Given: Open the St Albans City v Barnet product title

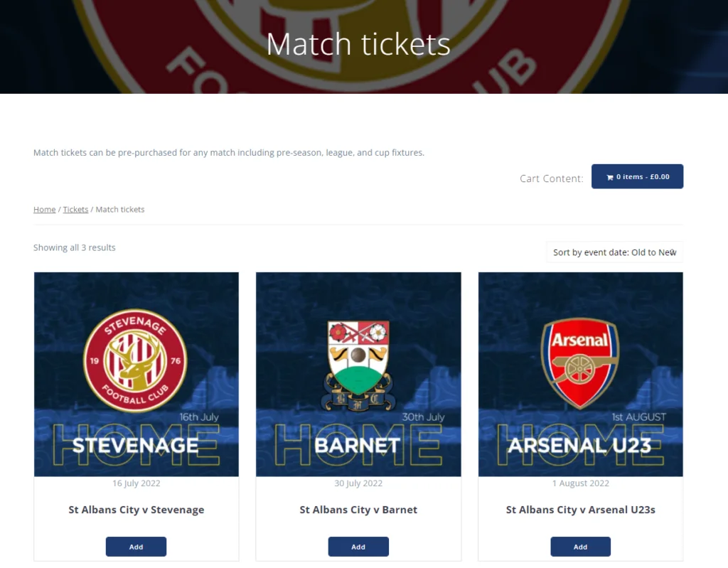Looking at the screenshot, I should (358, 509).
